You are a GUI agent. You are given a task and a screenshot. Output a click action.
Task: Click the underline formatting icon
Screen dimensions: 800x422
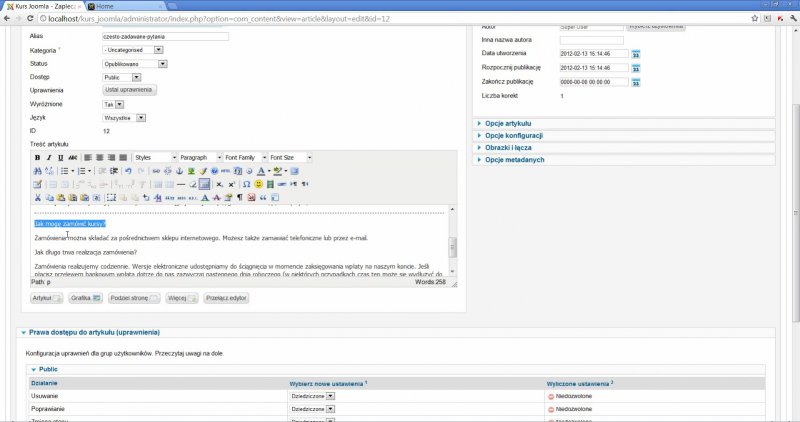60,158
